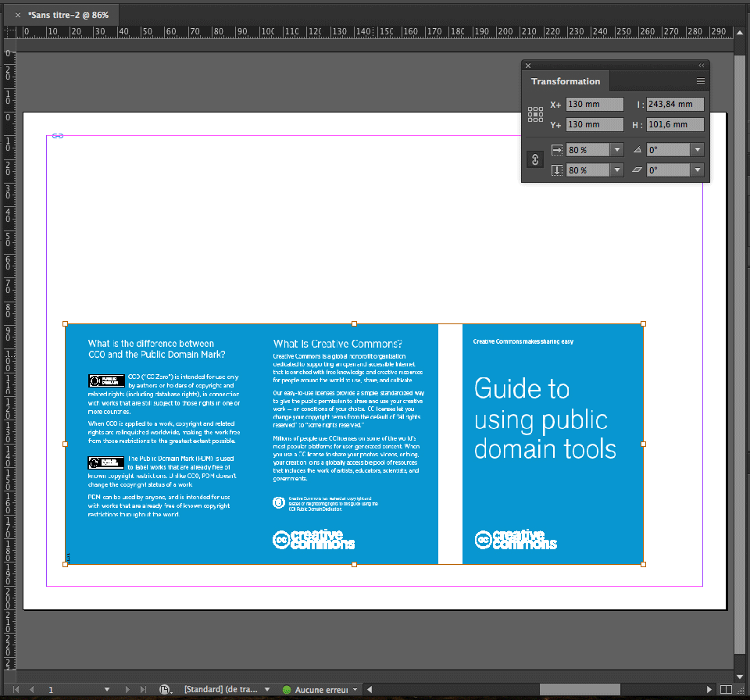The image size is (750, 700).
Task: Open the [Standard] preflight profile dropdown
Action: coord(267,690)
